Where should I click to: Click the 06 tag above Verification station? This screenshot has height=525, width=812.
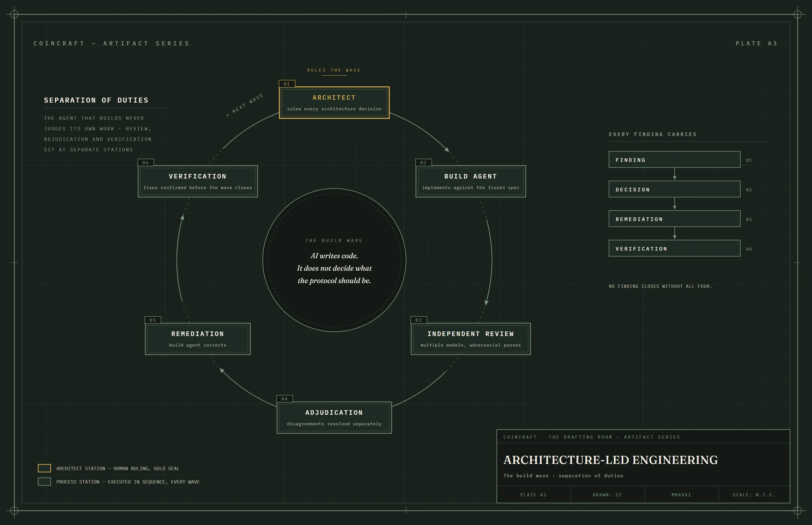coord(146,163)
